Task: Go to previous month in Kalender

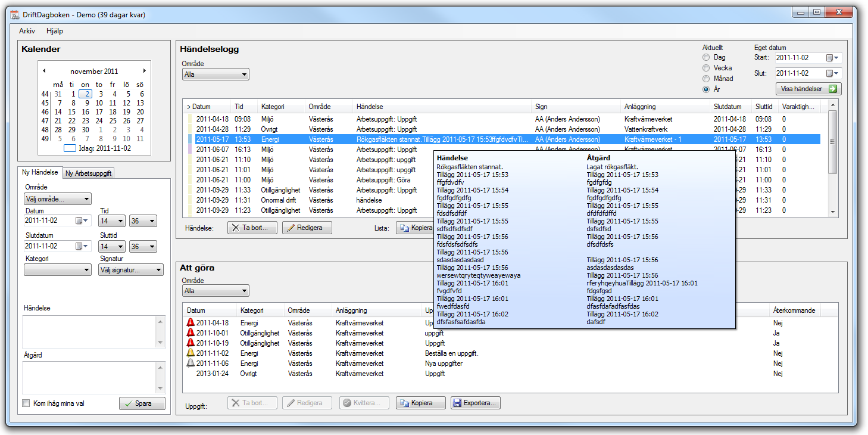Action: tap(44, 71)
